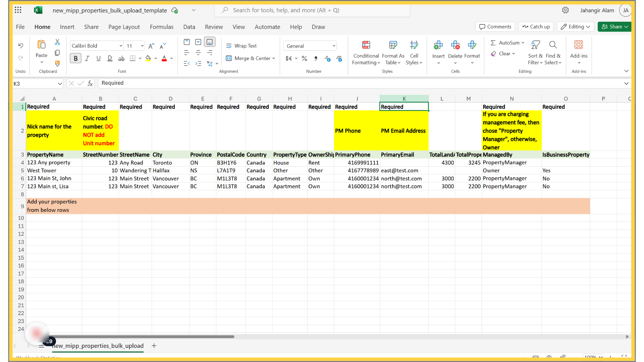This screenshot has height=362, width=644.
Task: Switch to the Page Layout tab
Action: coord(124,27)
